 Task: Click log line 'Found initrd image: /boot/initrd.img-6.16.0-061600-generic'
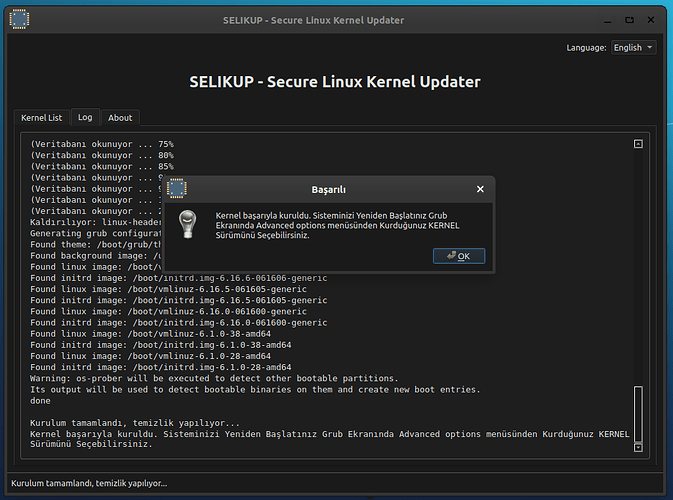[x=179, y=323]
